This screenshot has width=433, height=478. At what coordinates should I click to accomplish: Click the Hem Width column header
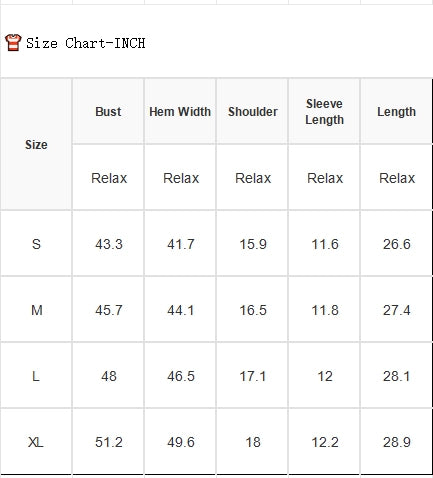(180, 112)
